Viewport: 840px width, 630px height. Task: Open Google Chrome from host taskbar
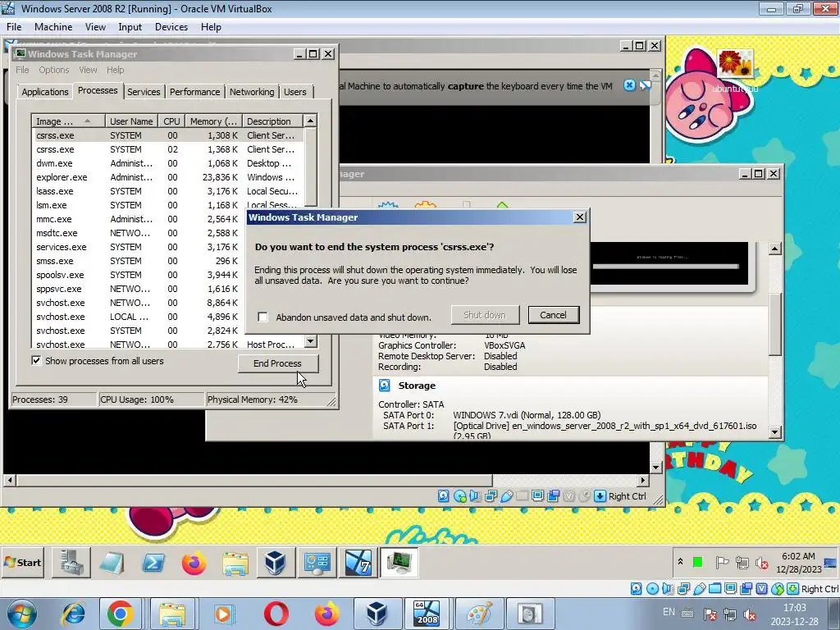pyautogui.click(x=120, y=614)
